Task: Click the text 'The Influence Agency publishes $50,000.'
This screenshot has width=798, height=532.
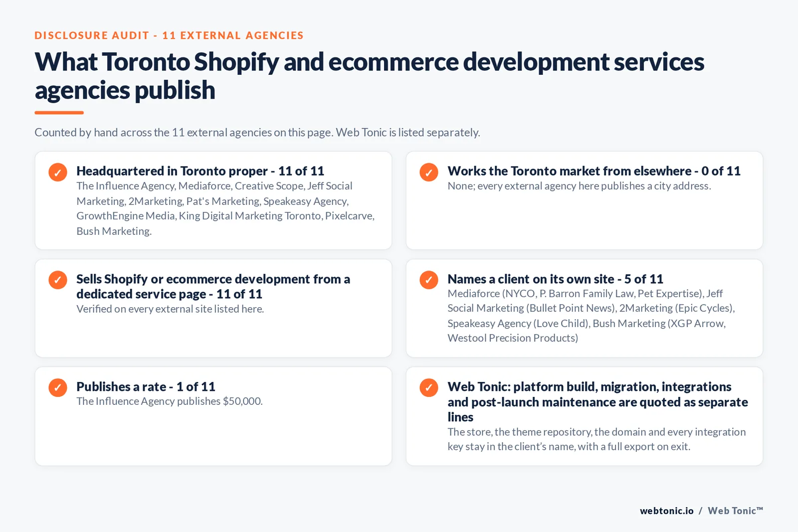Action: click(170, 401)
